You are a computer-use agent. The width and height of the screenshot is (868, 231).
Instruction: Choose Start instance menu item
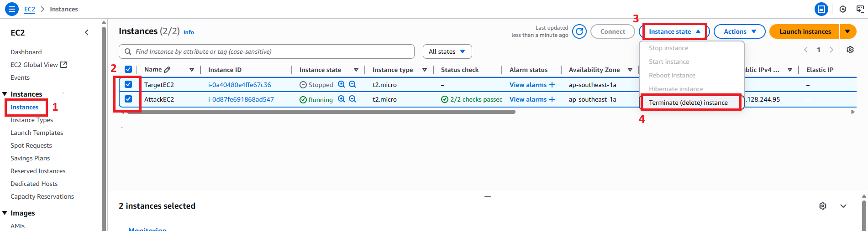(x=691, y=62)
